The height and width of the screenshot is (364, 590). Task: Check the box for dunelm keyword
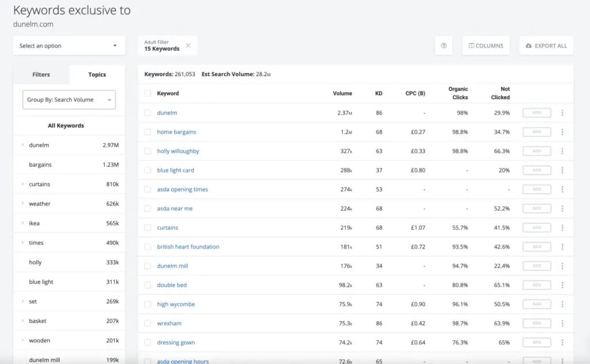tap(147, 113)
